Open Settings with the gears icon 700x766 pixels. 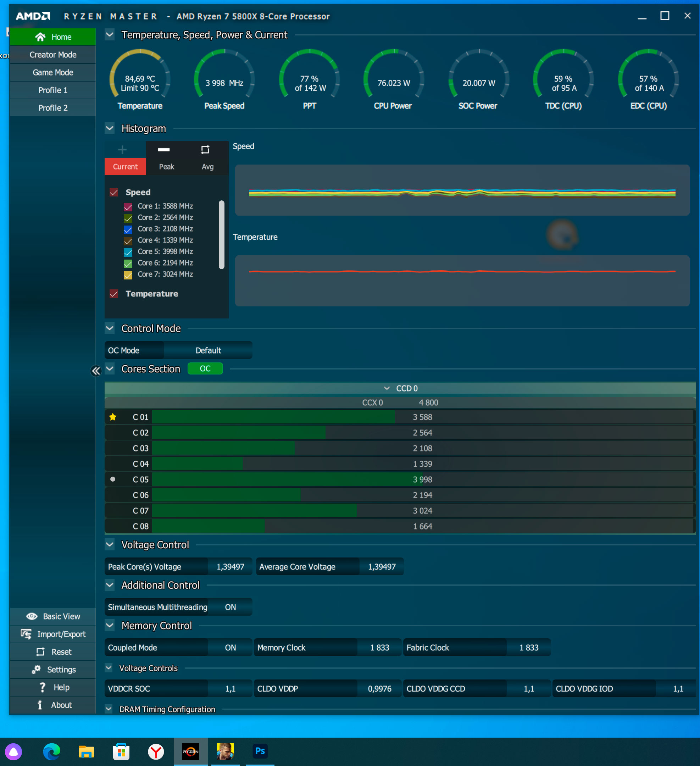(36, 670)
